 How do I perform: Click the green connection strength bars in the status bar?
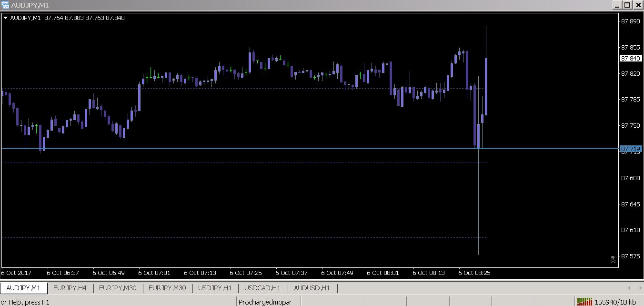click(x=584, y=302)
